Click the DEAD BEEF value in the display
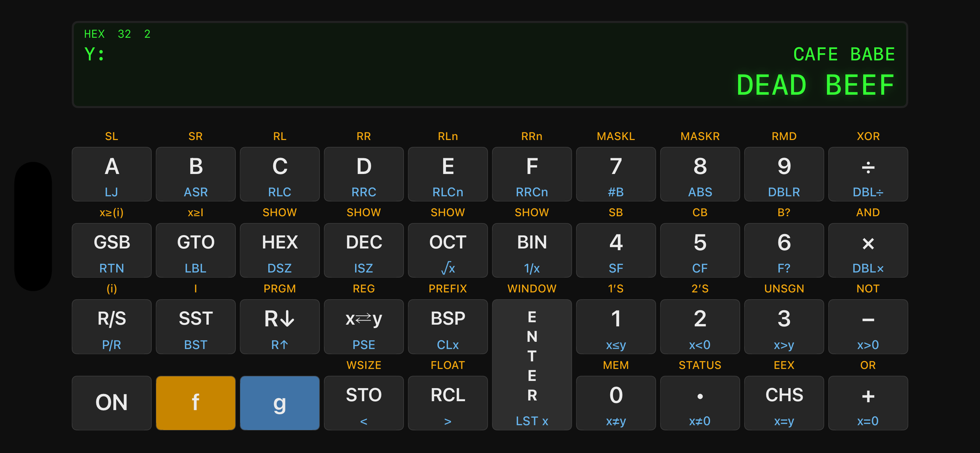The width and height of the screenshot is (980, 453). 816,85
